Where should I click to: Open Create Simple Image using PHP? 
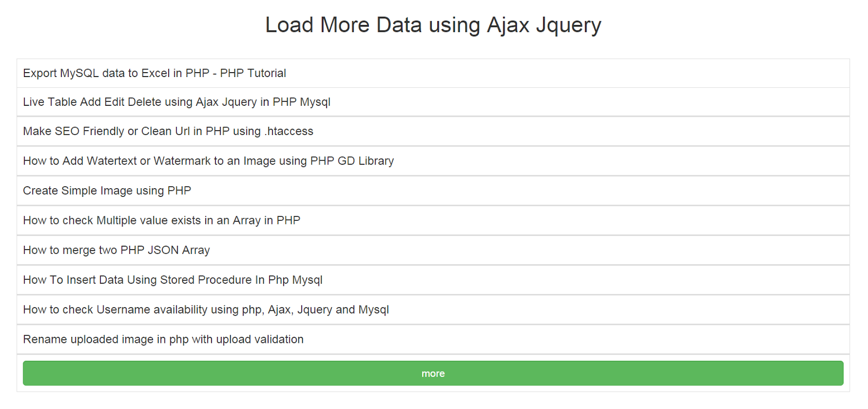[107, 191]
